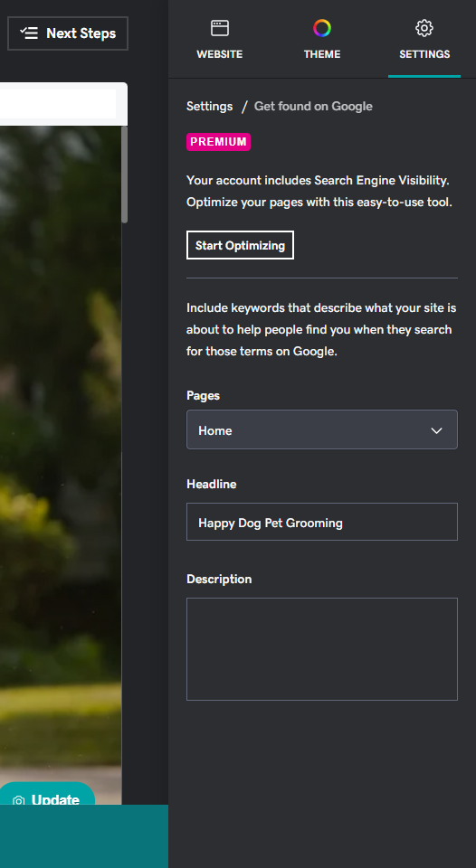Click the pink Premium badge

[218, 142]
